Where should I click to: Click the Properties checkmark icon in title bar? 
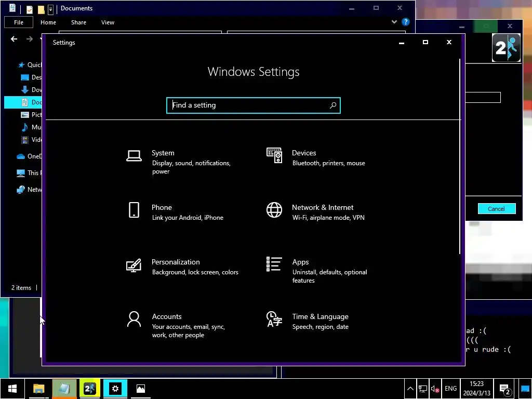30,9
